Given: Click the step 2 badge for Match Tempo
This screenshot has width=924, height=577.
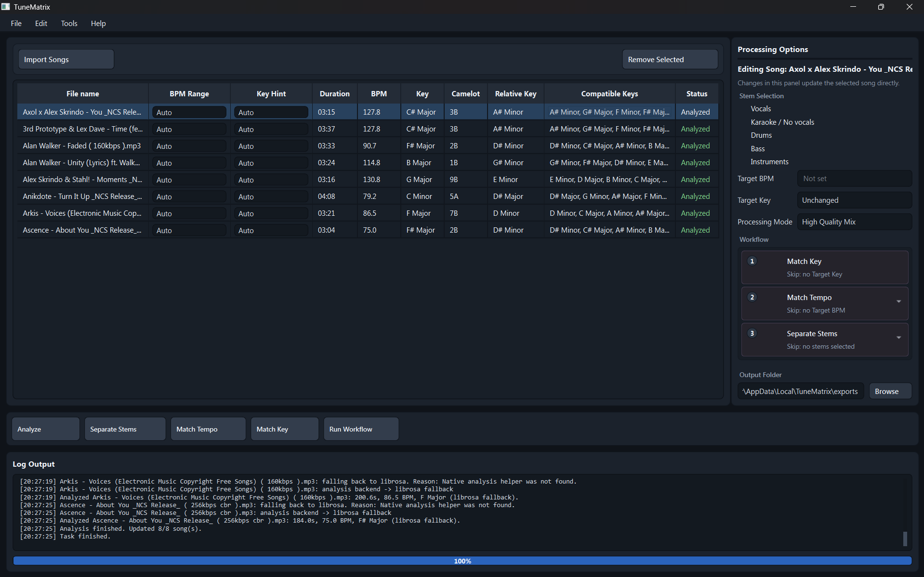Looking at the screenshot, I should coord(752,297).
